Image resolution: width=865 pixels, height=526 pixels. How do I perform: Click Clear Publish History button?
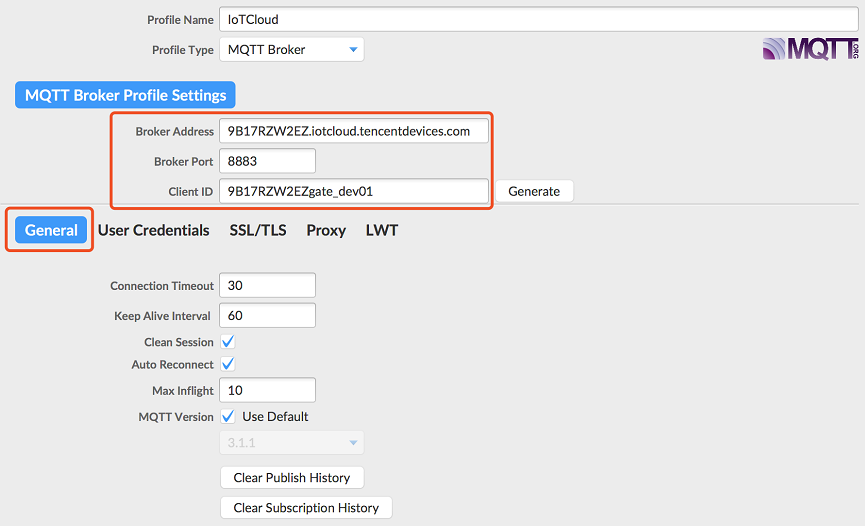(292, 478)
